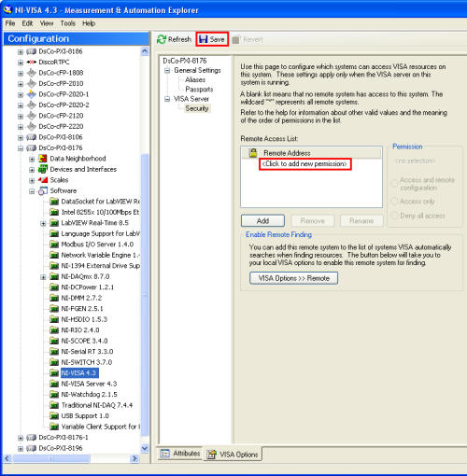Click the lock icon in Remote Address header

pos(253,153)
